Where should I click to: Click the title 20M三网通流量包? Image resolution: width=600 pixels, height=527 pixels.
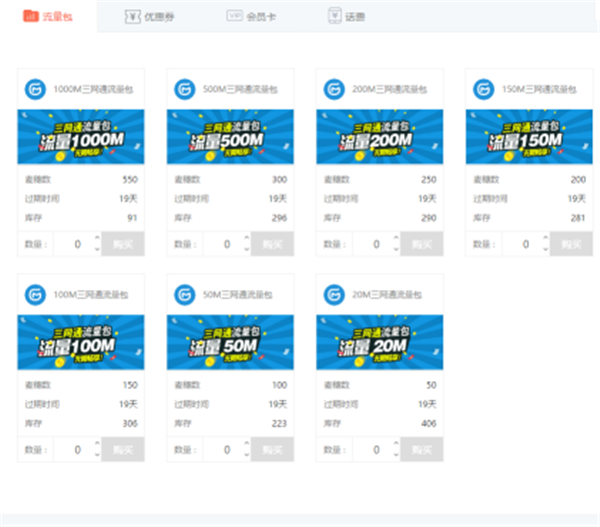tap(387, 295)
